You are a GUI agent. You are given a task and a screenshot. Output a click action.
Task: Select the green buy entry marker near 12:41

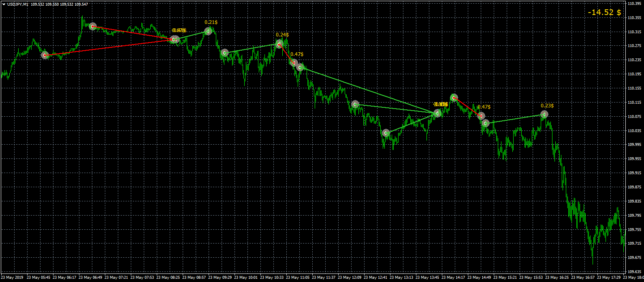coord(386,133)
